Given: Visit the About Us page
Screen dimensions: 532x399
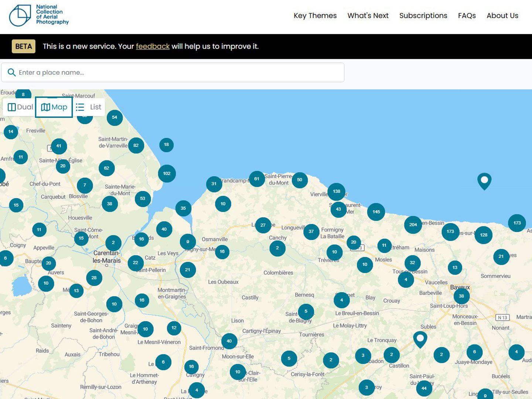Looking at the screenshot, I should pos(502,16).
